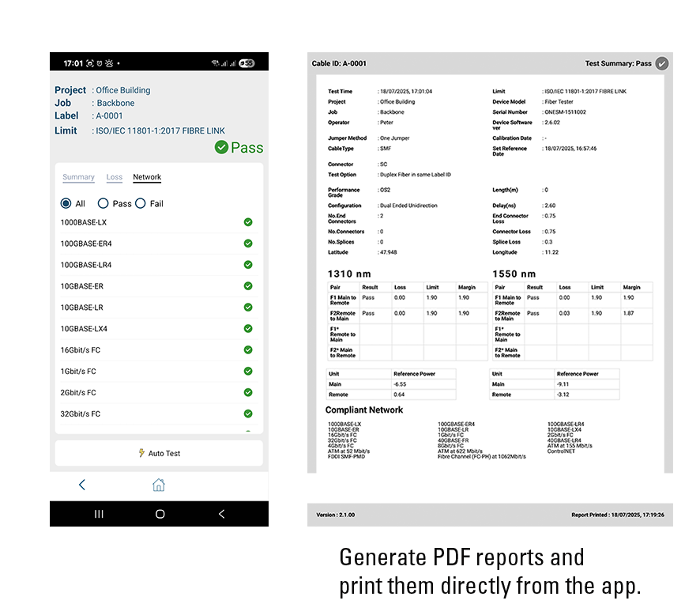Click the Label value A-0001
The width and height of the screenshot is (700, 608).
coord(109,116)
